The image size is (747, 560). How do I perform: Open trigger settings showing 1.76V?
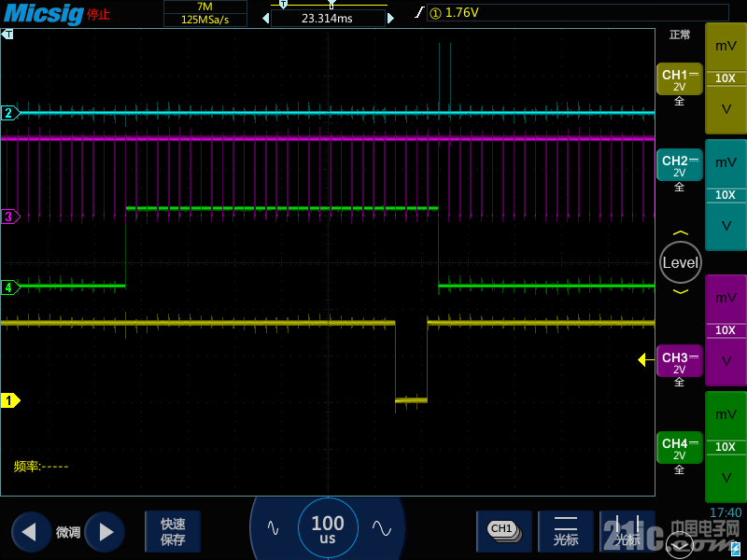(577, 12)
